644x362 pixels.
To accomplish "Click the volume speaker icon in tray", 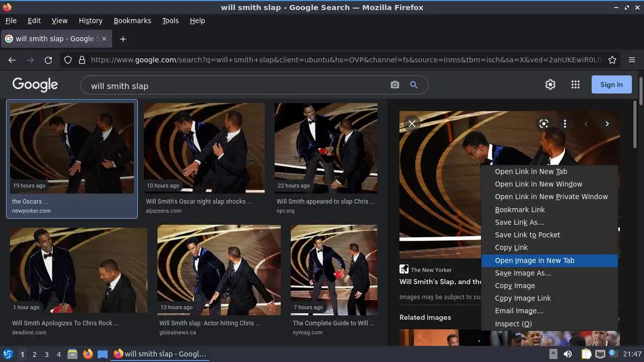I will pyautogui.click(x=568, y=354).
